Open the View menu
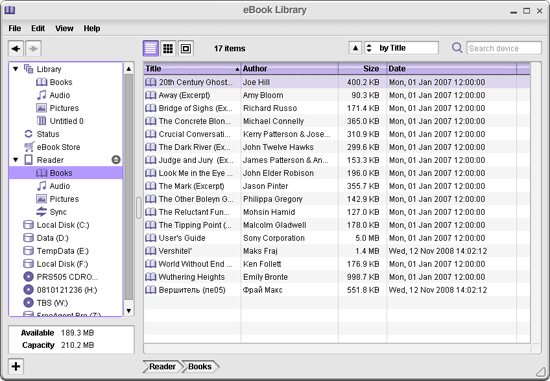Screen dimensions: 550x381 pos(64,28)
